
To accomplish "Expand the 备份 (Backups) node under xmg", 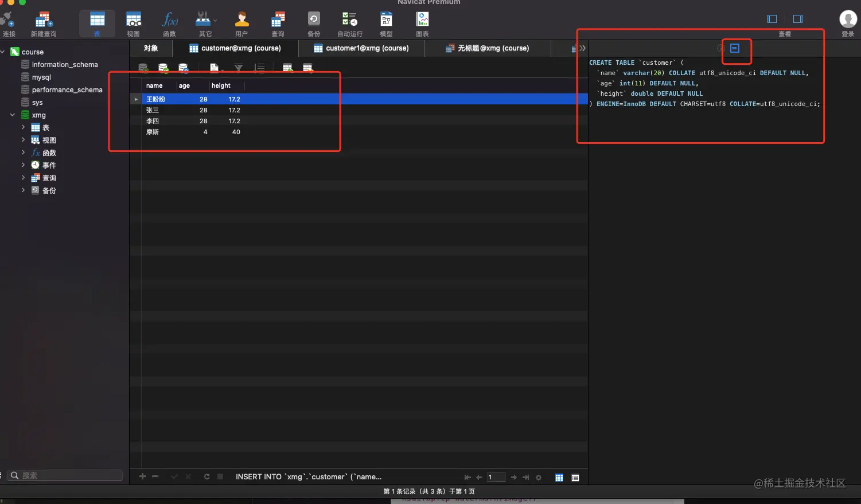I will [x=23, y=190].
